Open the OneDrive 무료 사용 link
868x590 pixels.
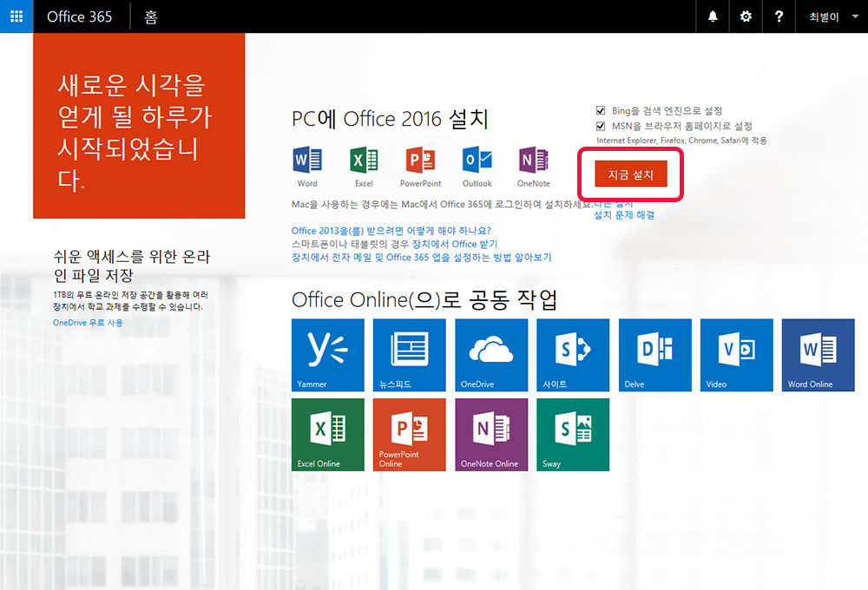click(88, 323)
